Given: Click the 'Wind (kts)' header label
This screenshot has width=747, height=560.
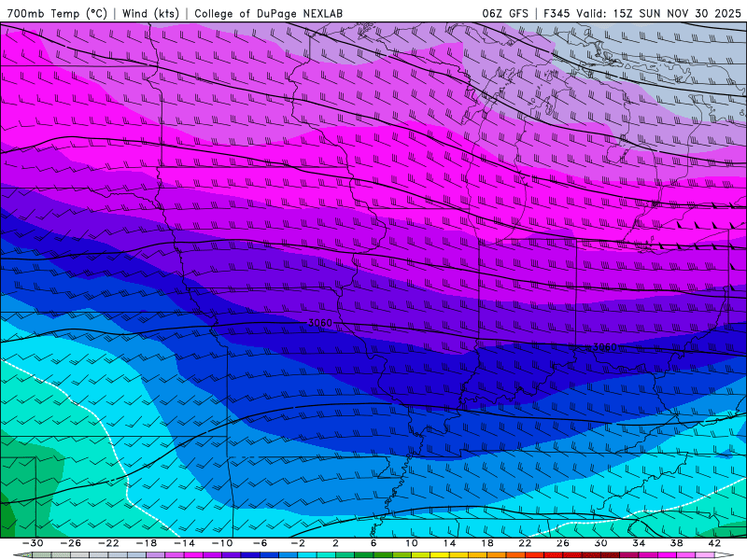Looking at the screenshot, I should (x=150, y=13).
